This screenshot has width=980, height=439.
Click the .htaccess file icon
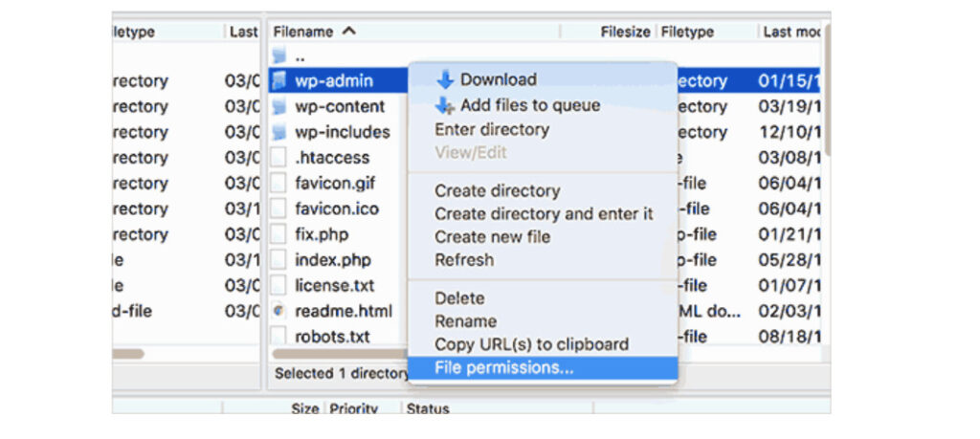tap(278, 158)
